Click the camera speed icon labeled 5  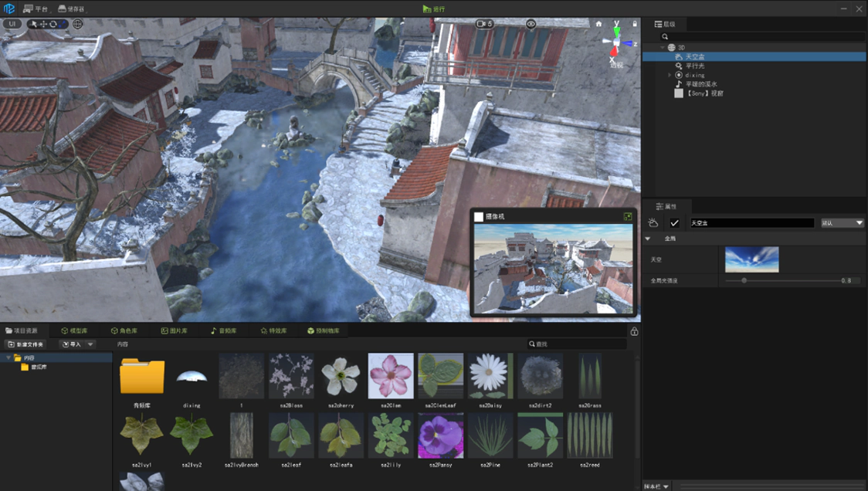point(484,24)
